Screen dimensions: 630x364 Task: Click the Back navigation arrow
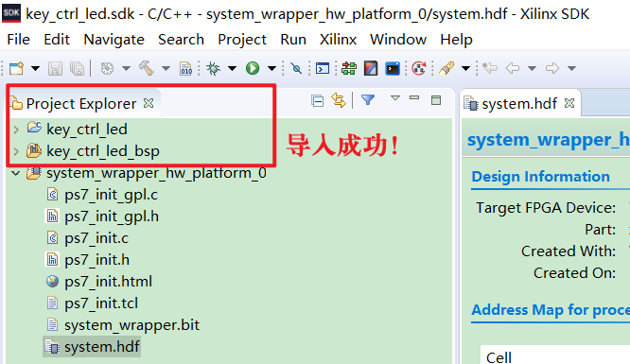tap(513, 68)
